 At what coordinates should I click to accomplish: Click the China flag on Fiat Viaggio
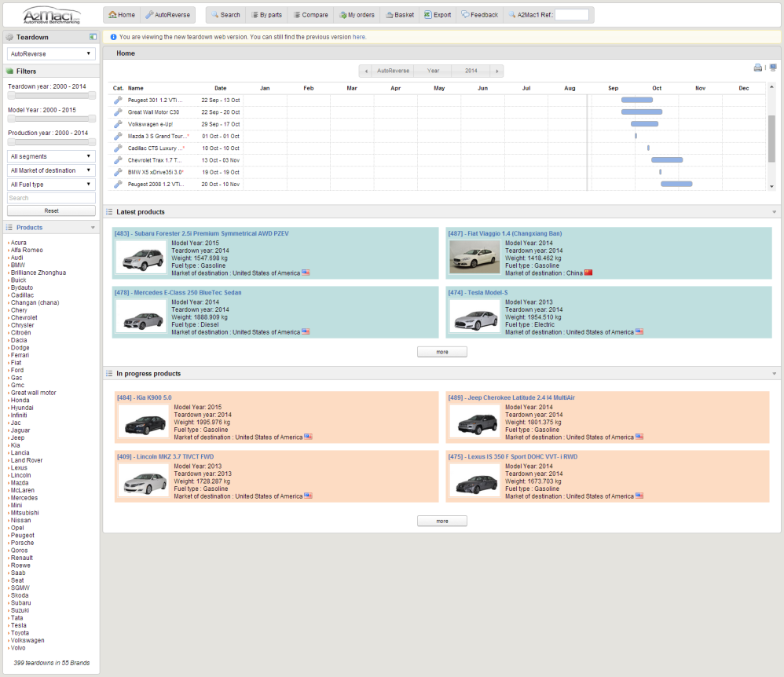pos(588,273)
